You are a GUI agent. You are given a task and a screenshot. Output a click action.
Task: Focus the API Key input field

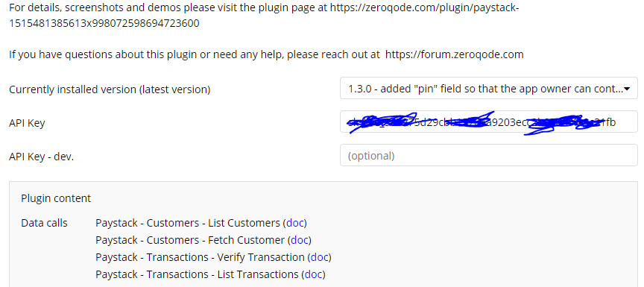coord(489,122)
